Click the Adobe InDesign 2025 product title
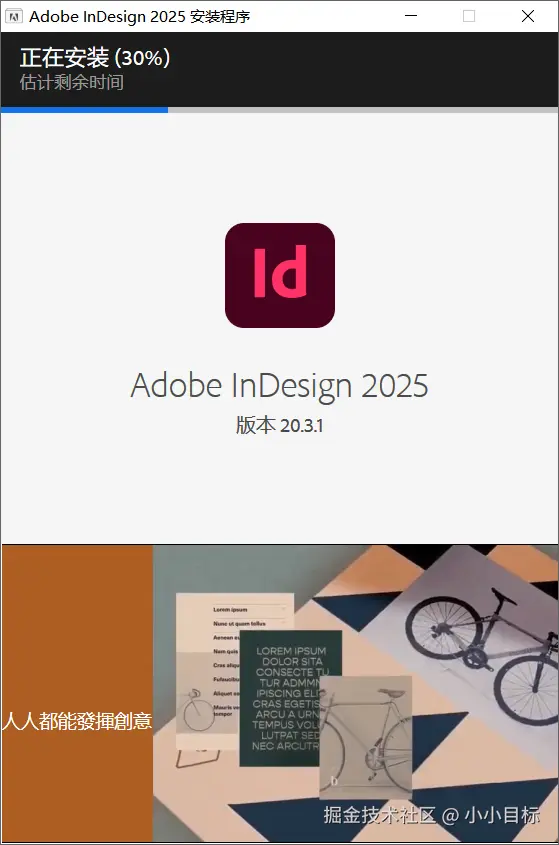Viewport: 559px width, 845px height. (279, 386)
